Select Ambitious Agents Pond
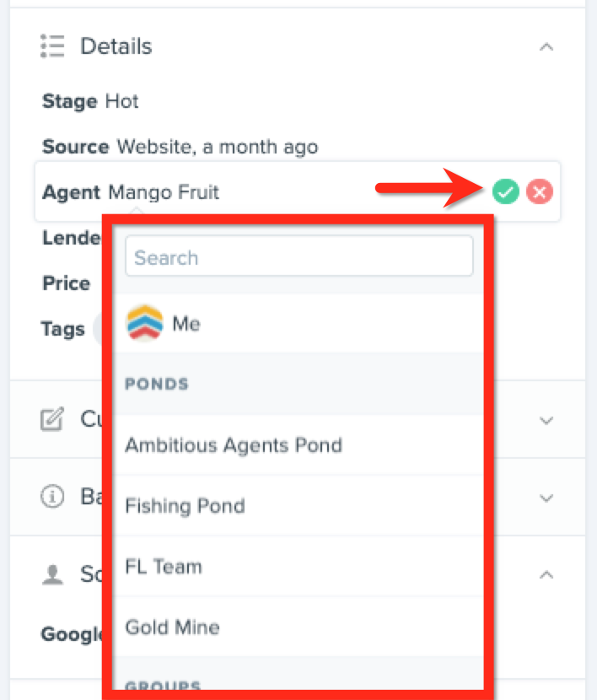 [x=299, y=445]
